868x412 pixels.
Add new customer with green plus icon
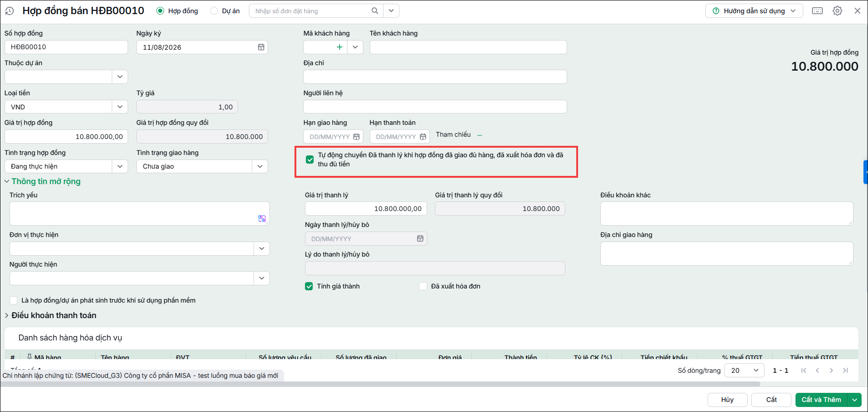[339, 47]
